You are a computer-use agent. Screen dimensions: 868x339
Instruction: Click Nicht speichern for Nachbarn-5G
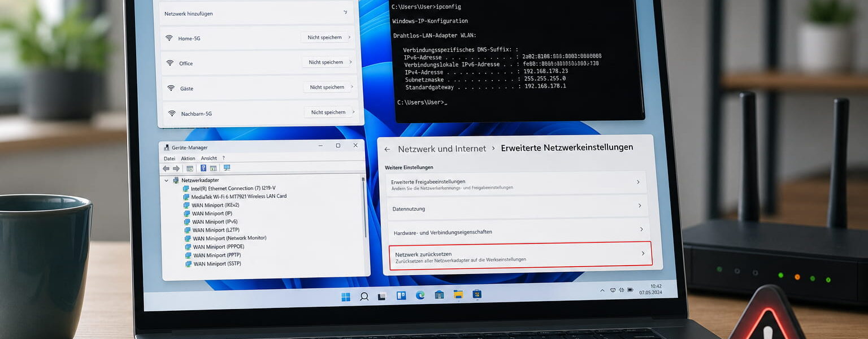tap(328, 112)
